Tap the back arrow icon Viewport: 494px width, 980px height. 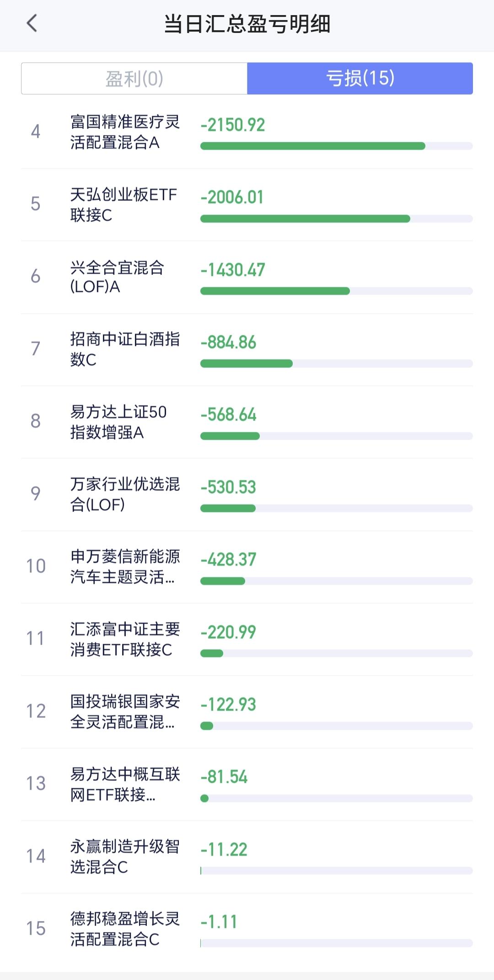point(32,23)
